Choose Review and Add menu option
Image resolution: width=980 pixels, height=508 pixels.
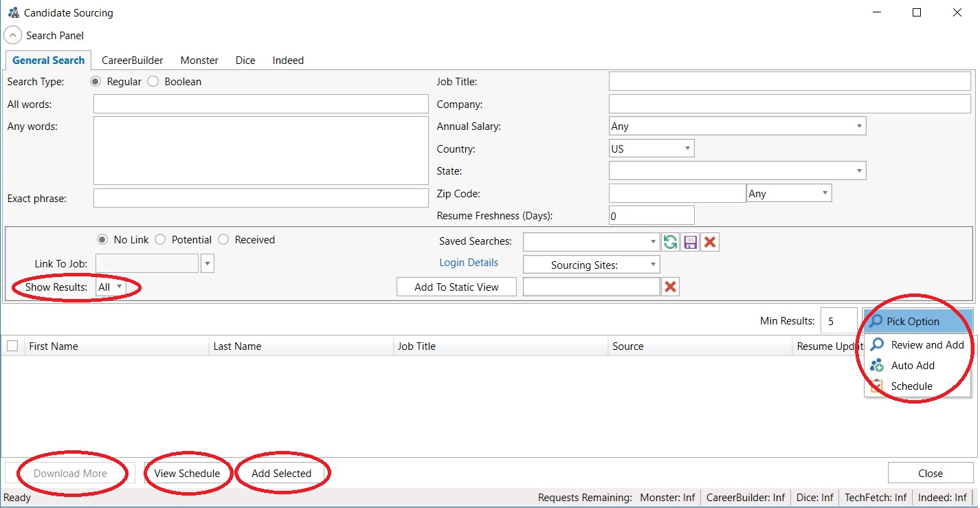(x=917, y=345)
